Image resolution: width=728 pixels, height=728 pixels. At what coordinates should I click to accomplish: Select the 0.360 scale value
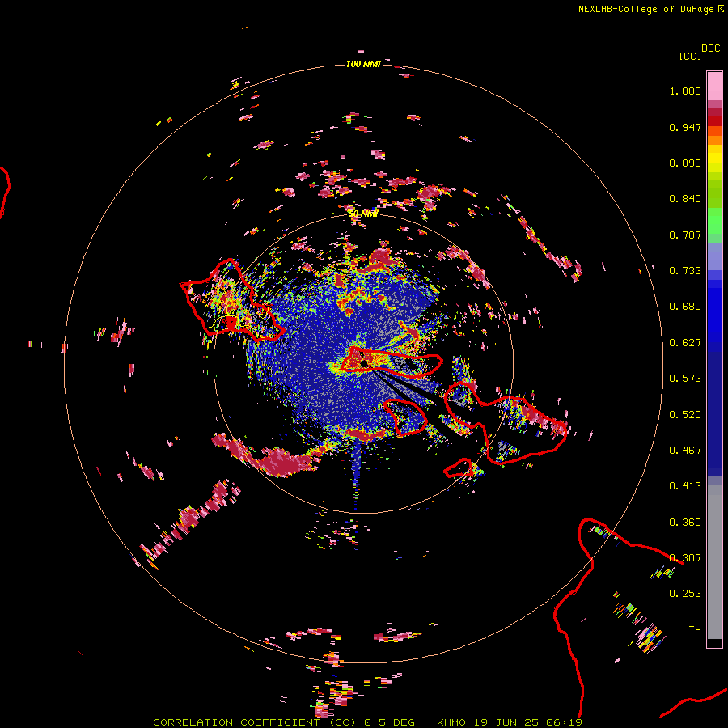pyautogui.click(x=685, y=523)
